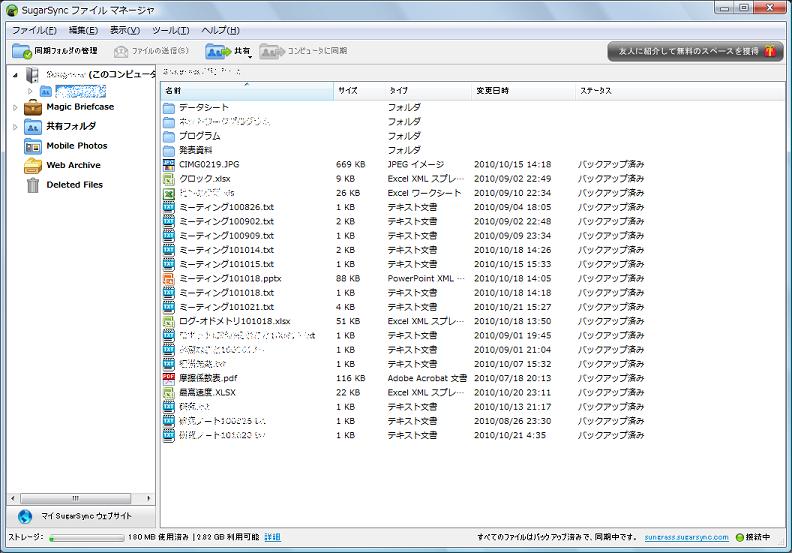Open the Mobile Photos icon
Image resolution: width=792 pixels, height=553 pixels.
tap(33, 146)
